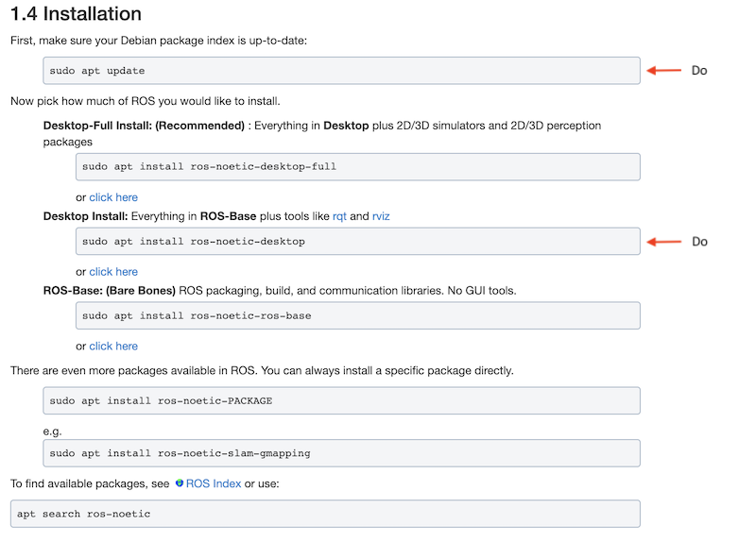Image resolution: width=756 pixels, height=542 pixels.
Task: Select the ros-noetic-PACKAGE command box
Action: point(341,400)
